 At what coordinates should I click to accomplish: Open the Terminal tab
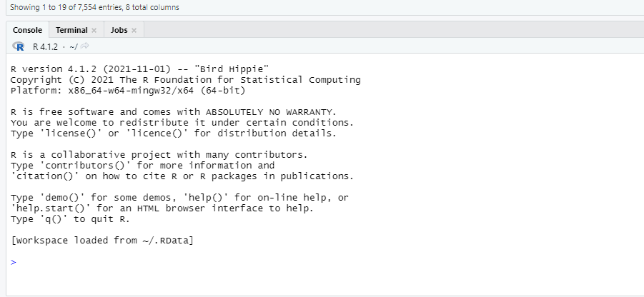click(x=71, y=30)
